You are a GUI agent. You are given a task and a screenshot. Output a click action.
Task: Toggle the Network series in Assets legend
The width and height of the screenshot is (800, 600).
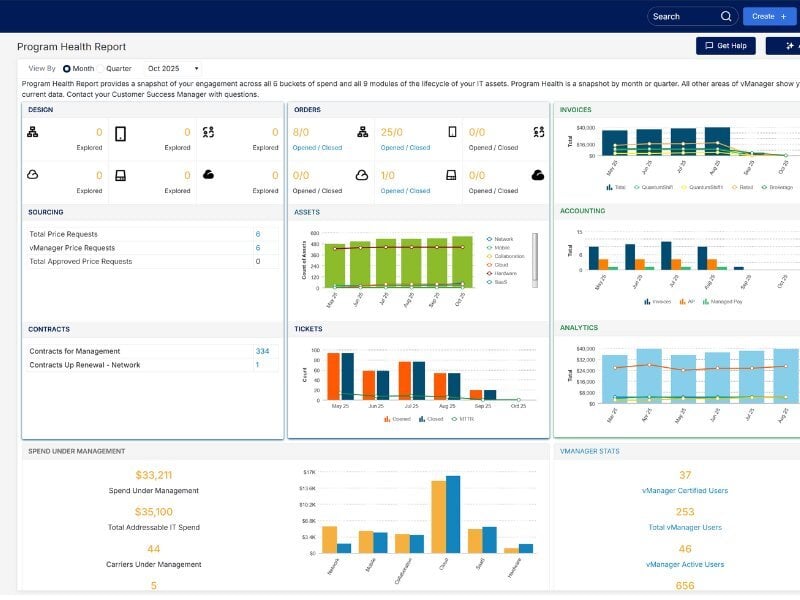tap(502, 239)
